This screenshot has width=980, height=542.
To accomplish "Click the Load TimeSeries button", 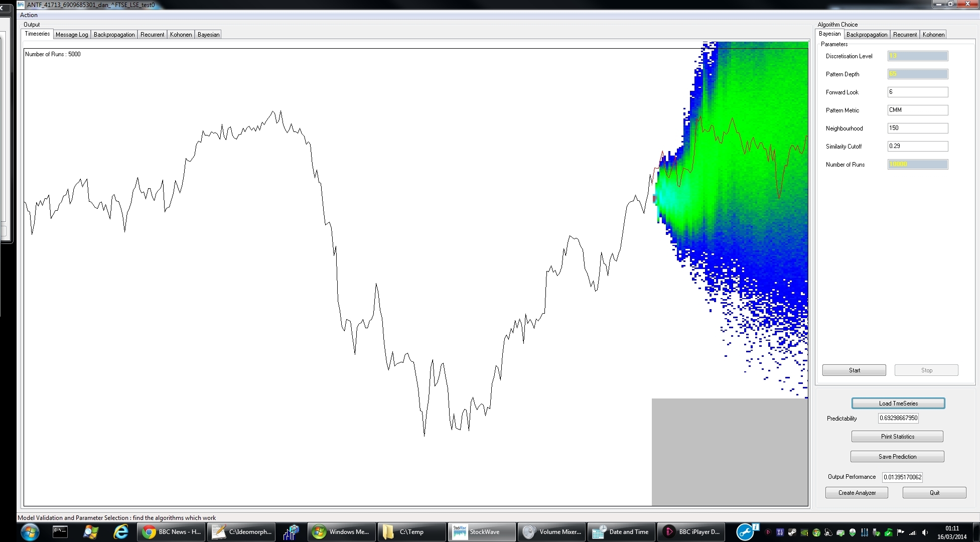I will (898, 403).
